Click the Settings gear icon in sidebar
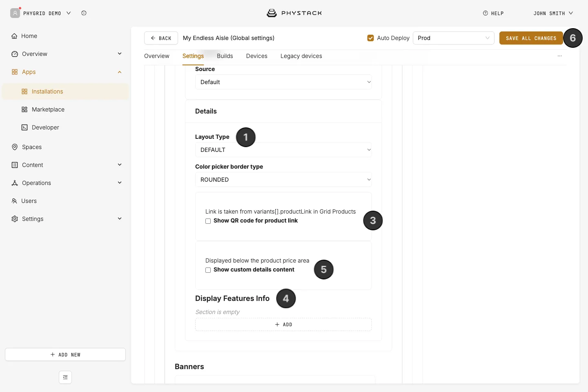588x392 pixels. 15,219
